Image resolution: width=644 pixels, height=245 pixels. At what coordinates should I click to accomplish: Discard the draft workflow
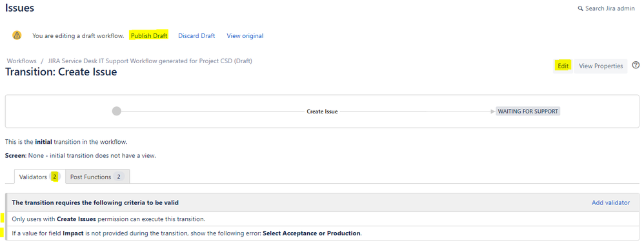[x=196, y=35]
